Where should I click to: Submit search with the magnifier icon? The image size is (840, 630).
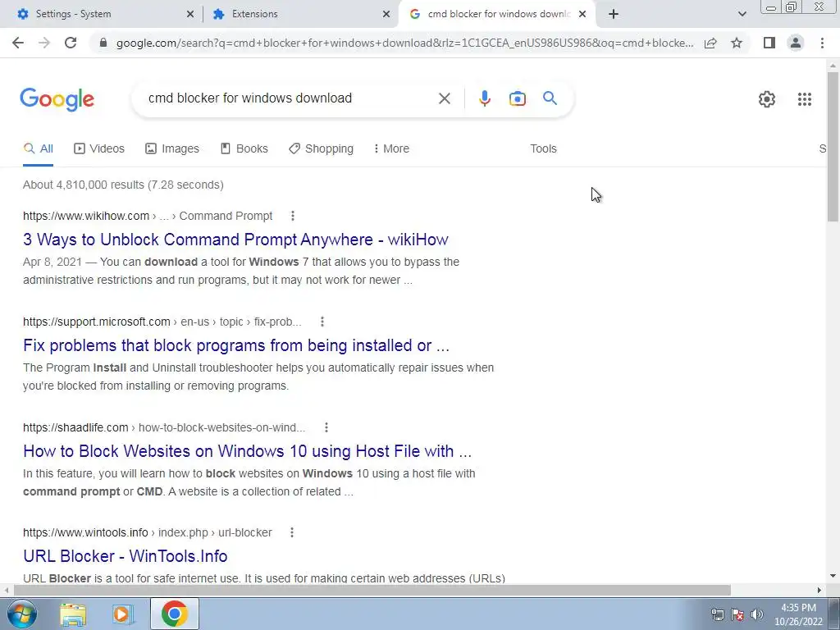[x=550, y=98]
